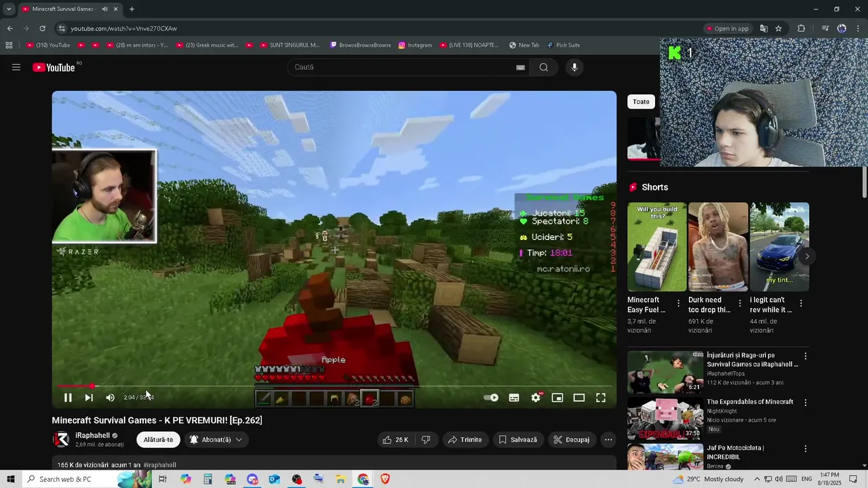Image resolution: width=868 pixels, height=488 pixels.
Task: Open browser extensions puzzle icon
Action: click(x=802, y=28)
